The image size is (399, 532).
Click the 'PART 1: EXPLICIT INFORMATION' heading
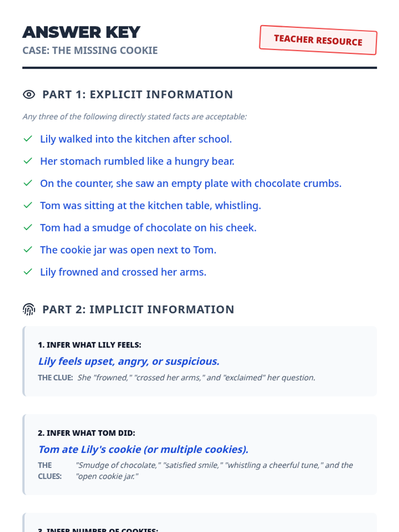point(138,94)
